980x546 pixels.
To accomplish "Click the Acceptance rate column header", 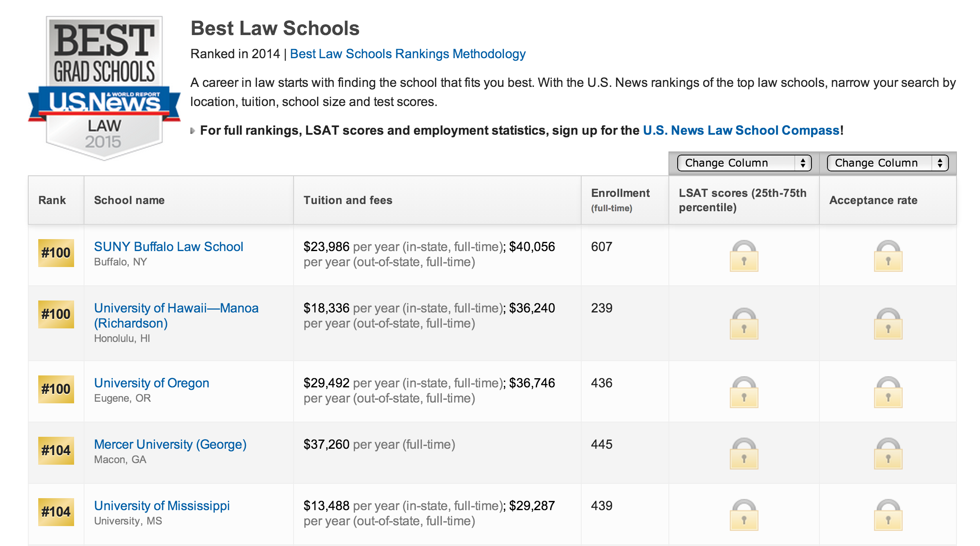I will (x=888, y=200).
